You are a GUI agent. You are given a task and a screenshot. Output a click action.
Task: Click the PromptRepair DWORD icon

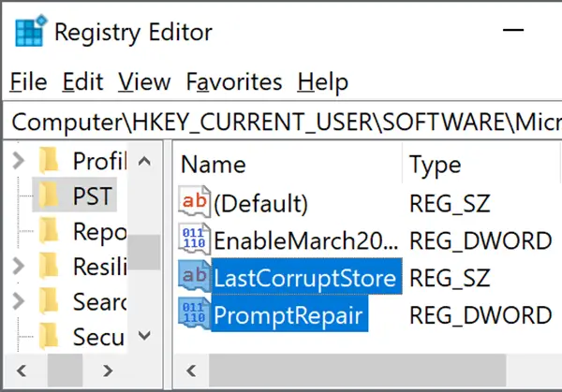pos(194,312)
